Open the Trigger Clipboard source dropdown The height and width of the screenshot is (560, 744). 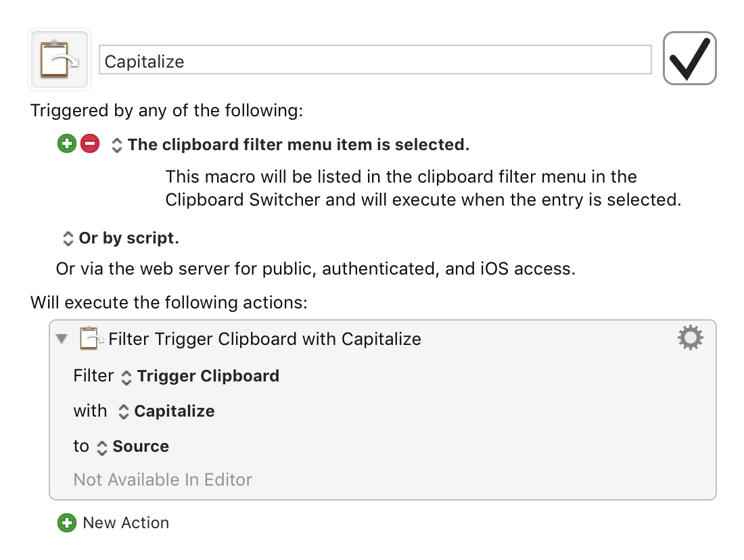tap(126, 377)
